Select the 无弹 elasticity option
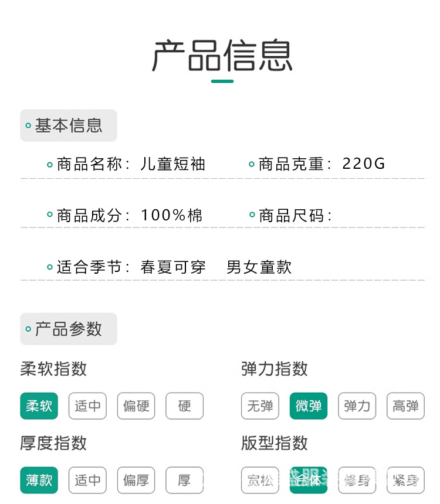Image resolution: width=440 pixels, height=504 pixels. (x=260, y=406)
